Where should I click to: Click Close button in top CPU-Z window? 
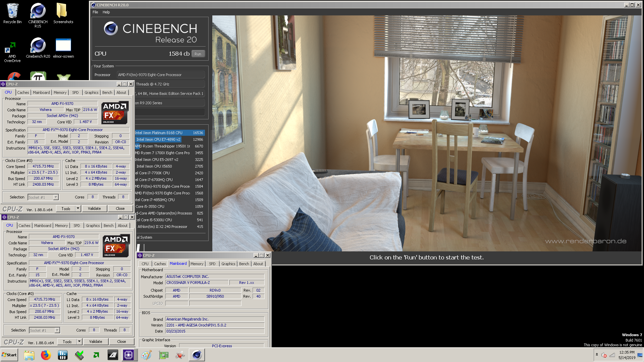coord(120,208)
